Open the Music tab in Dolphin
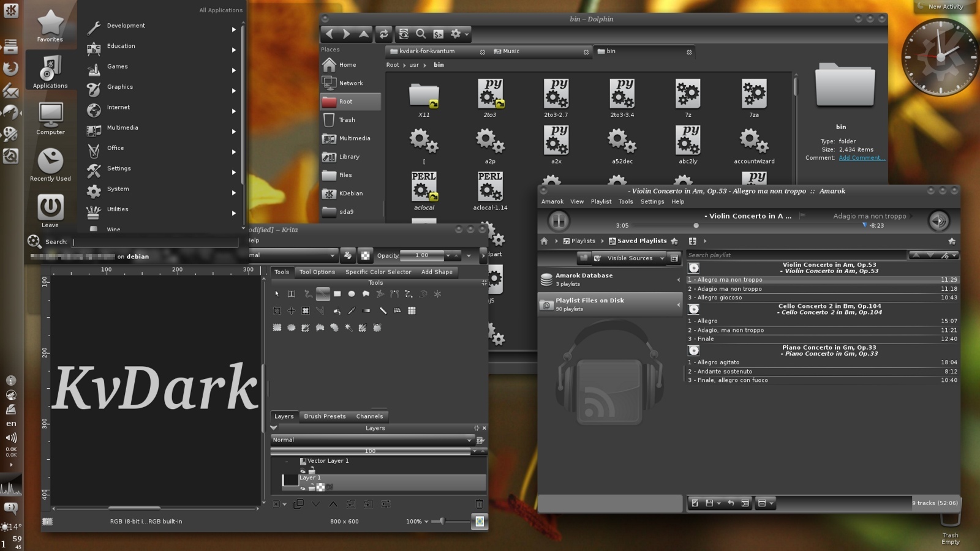This screenshot has width=980, height=551. (541, 51)
